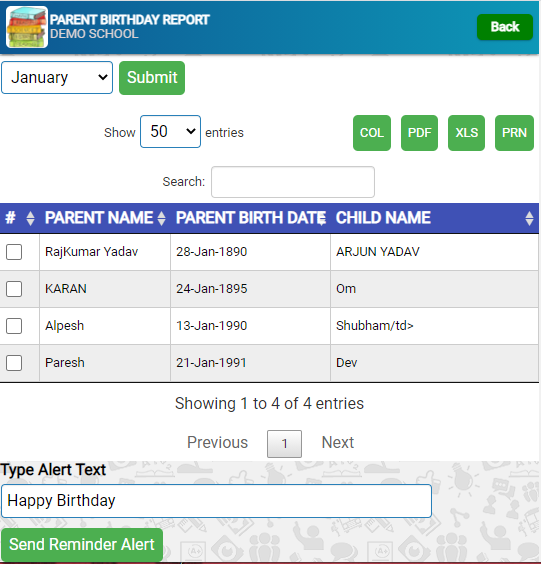Select the KARAN row checkbox
541x564 pixels.
point(14,289)
